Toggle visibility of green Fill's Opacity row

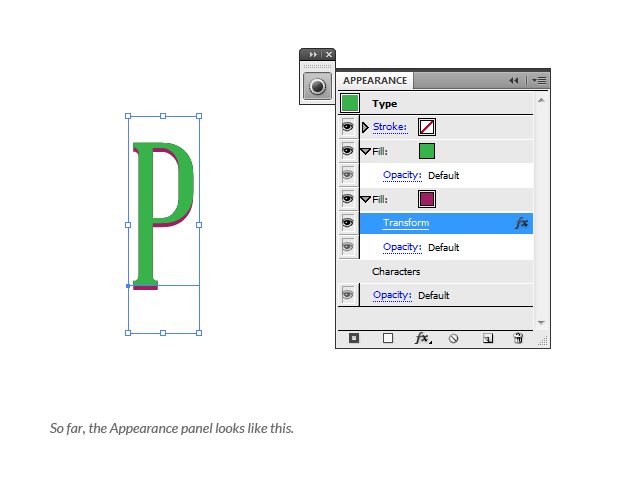pos(348,175)
